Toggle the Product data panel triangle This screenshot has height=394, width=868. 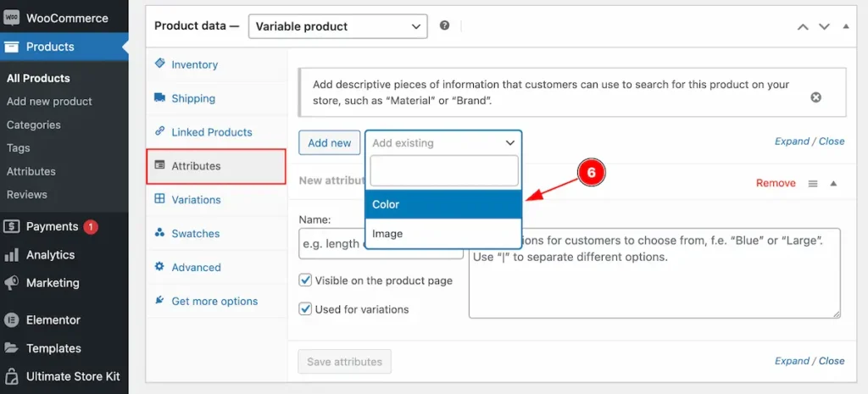(845, 26)
